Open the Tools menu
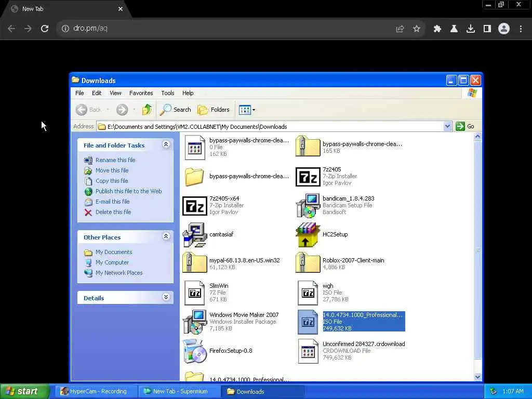The height and width of the screenshot is (399, 532). (168, 93)
